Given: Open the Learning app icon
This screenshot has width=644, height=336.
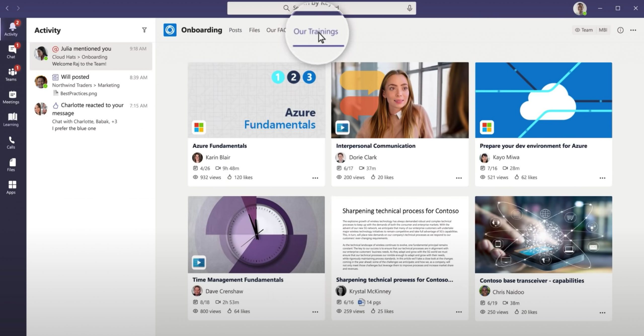Looking at the screenshot, I should [11, 120].
